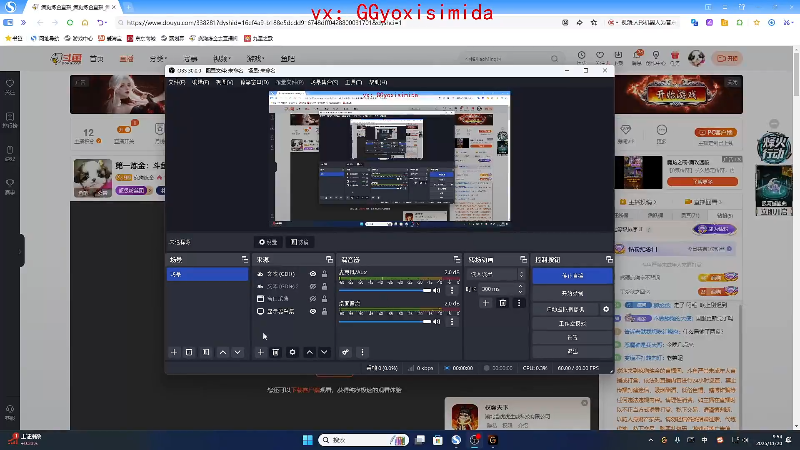Expand 视频 dropdown in Douyu navigation
This screenshot has height=450, width=800.
(x=222, y=59)
